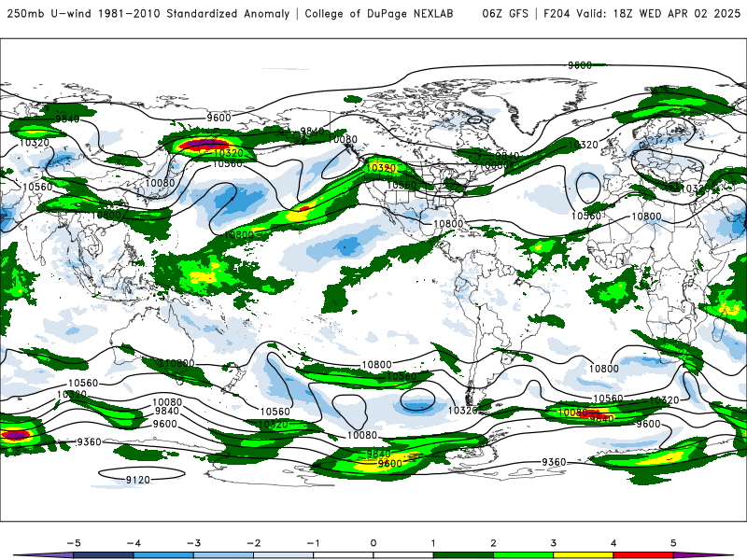The height and width of the screenshot is (560, 747).
Task: Click the purple anomaly maximum at map's southwest edge
Action: (15, 434)
